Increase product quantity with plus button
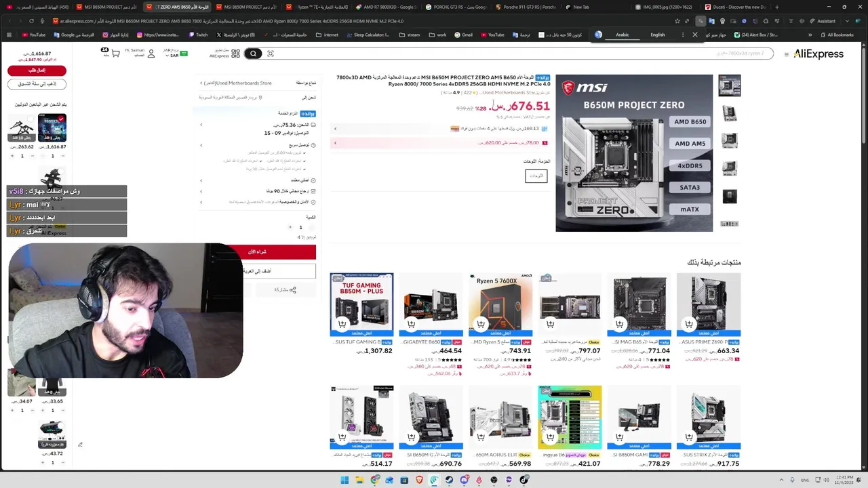 (x=290, y=228)
